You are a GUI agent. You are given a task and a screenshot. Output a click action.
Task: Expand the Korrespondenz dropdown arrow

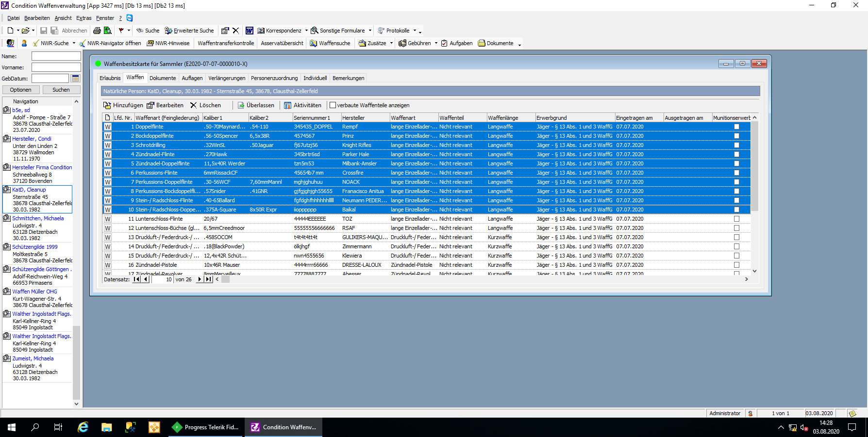click(306, 31)
